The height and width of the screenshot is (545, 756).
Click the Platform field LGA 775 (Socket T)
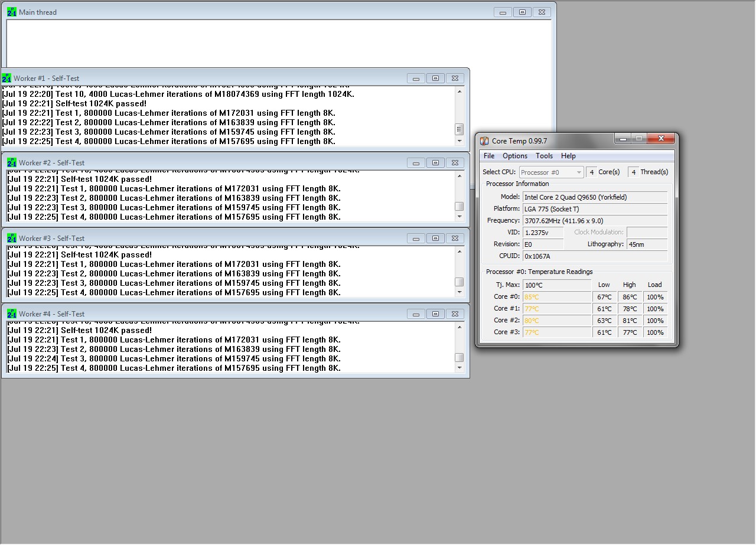(x=595, y=209)
